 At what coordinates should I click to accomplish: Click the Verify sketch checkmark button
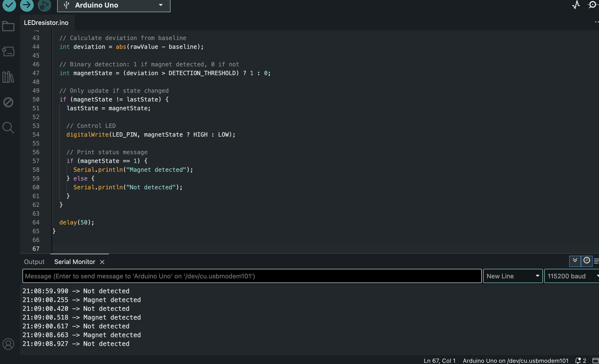tap(9, 5)
